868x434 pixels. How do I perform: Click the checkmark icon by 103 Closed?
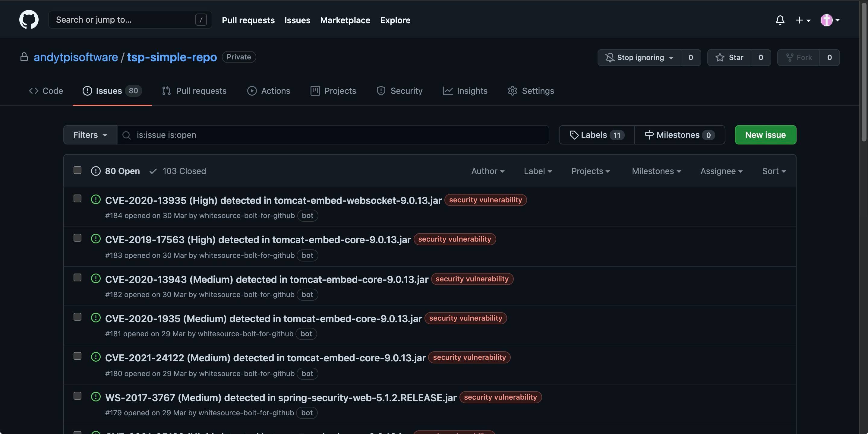pos(153,171)
